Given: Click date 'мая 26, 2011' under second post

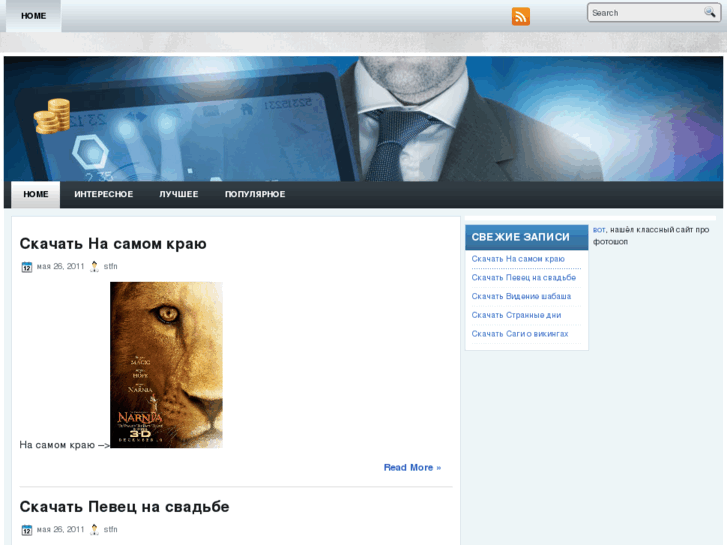Looking at the screenshot, I should [60, 529].
